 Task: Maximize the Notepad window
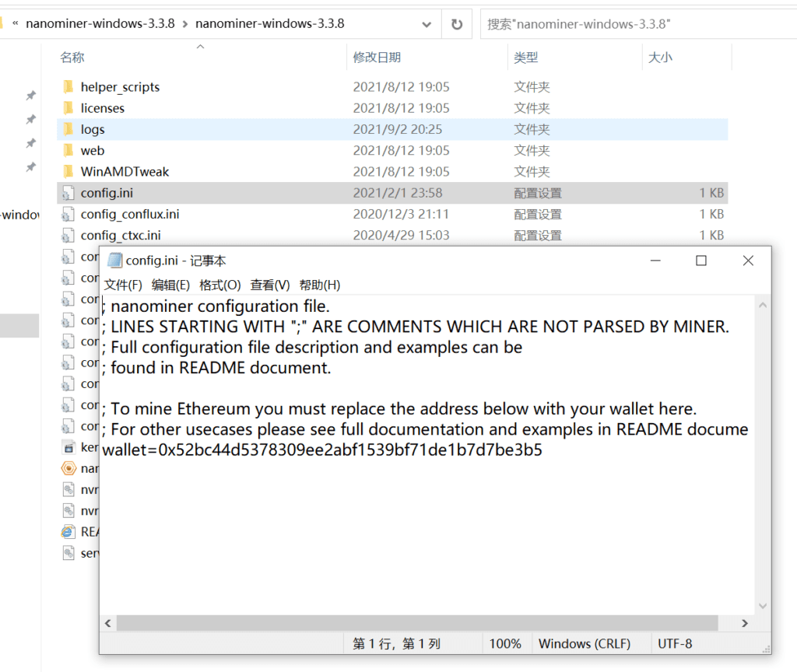tap(700, 261)
